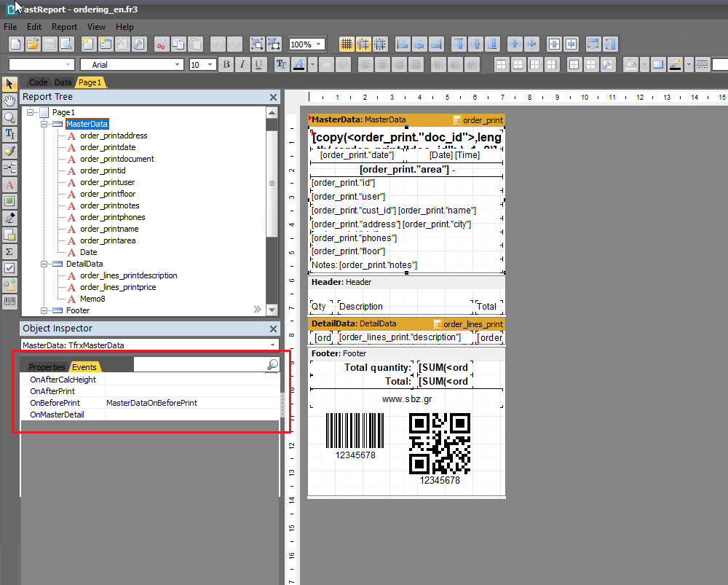This screenshot has width=728, height=585.
Task: Insert a Text object (red A tool)
Action: point(9,184)
